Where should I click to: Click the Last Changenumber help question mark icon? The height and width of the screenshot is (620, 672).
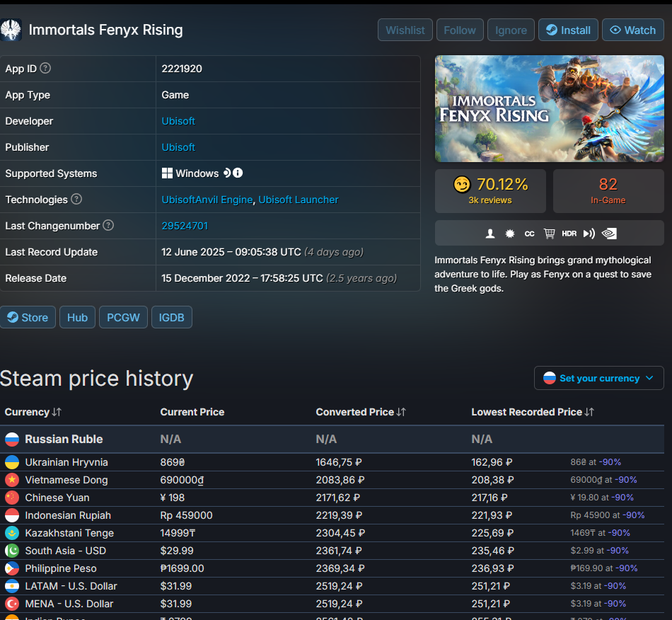tap(108, 225)
